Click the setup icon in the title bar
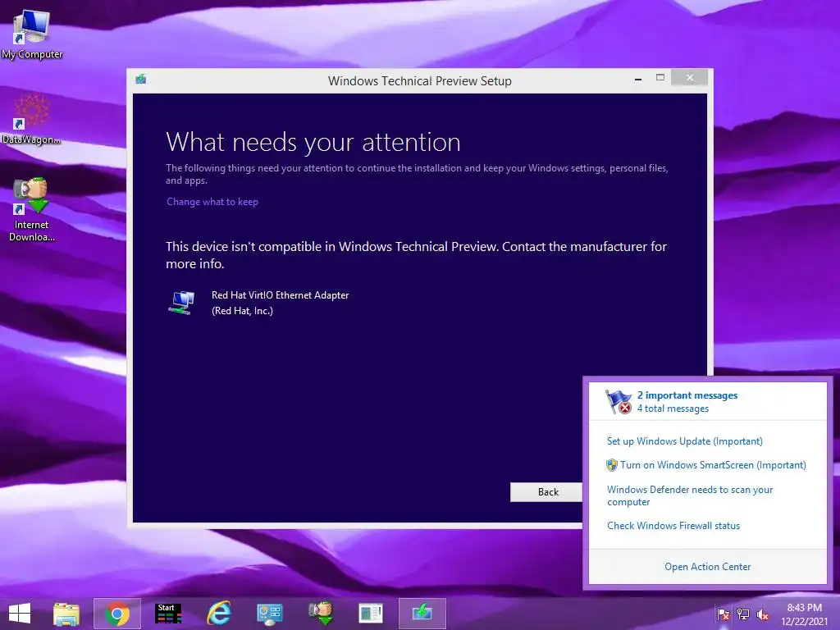840x630 pixels. (x=141, y=80)
